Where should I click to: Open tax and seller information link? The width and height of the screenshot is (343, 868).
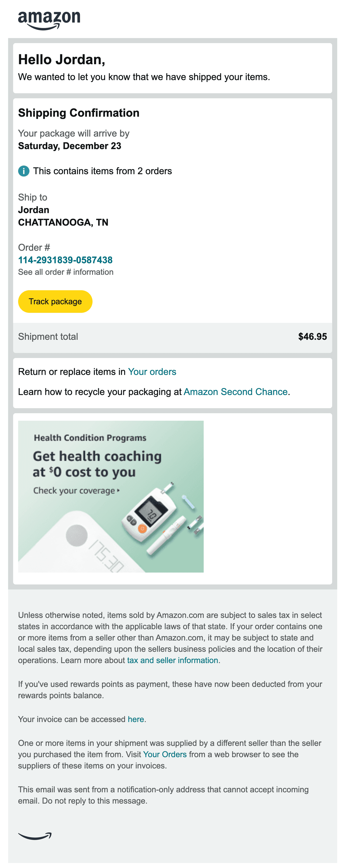click(x=172, y=660)
